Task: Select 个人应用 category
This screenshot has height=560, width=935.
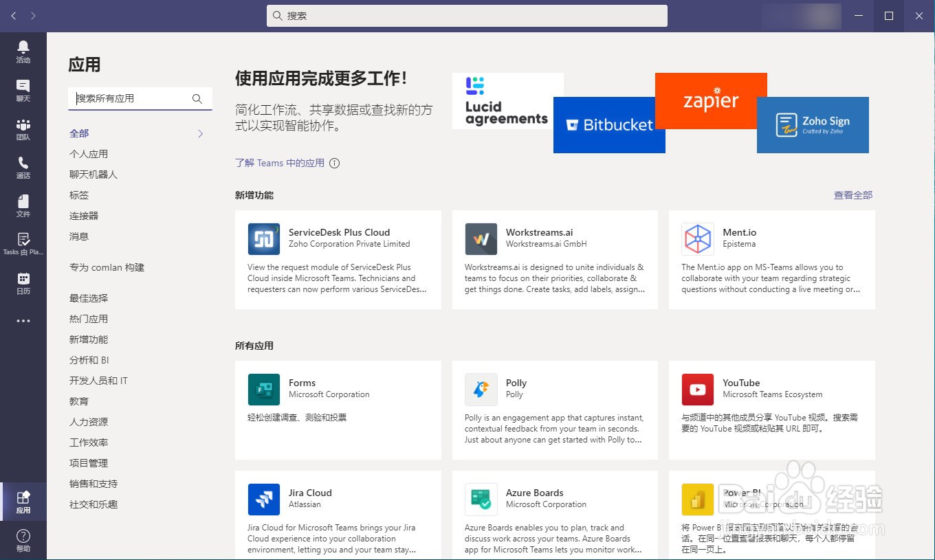Action: (89, 154)
